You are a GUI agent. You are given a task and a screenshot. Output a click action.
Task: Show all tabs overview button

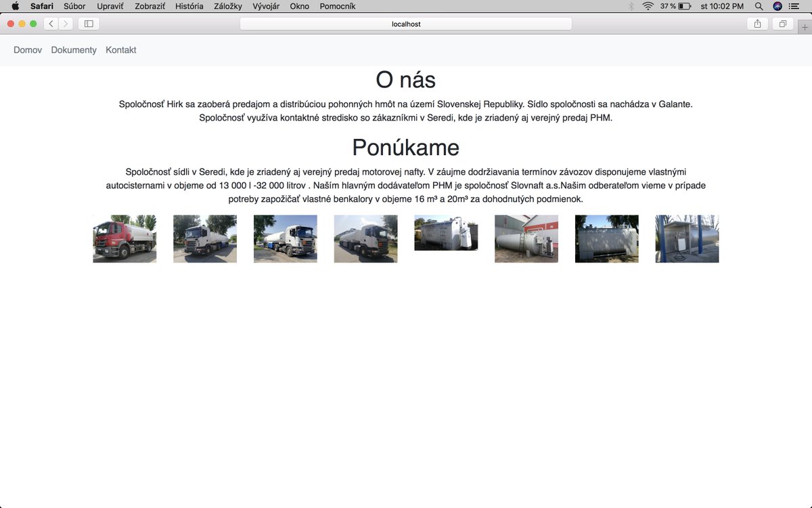click(783, 24)
